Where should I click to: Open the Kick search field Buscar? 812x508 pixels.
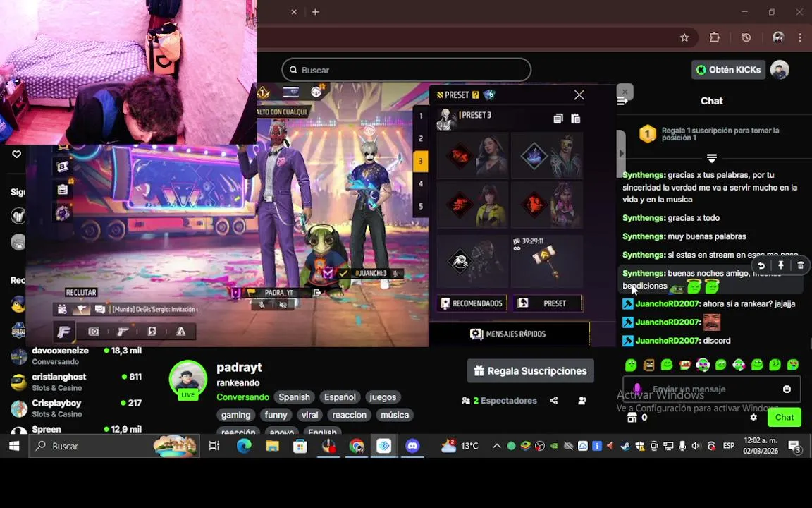pyautogui.click(x=407, y=70)
